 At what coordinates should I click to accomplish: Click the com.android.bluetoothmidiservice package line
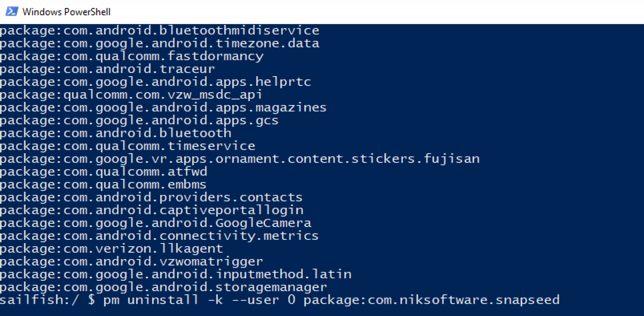pyautogui.click(x=159, y=31)
